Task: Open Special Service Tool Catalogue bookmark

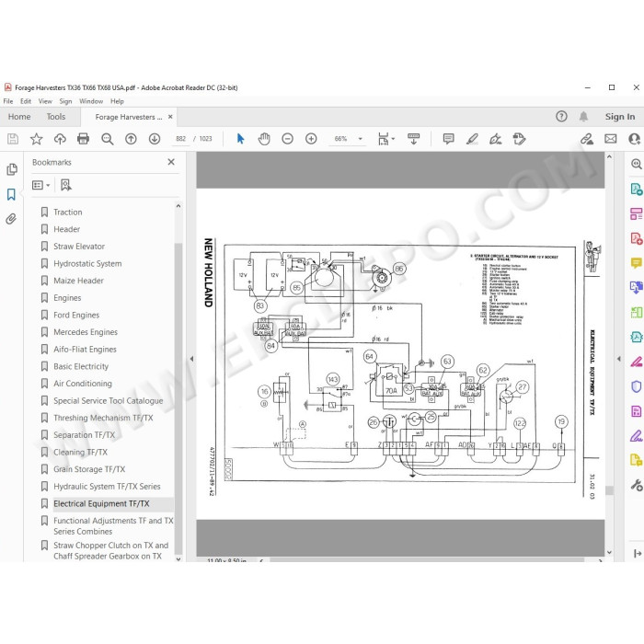Action: click(108, 401)
